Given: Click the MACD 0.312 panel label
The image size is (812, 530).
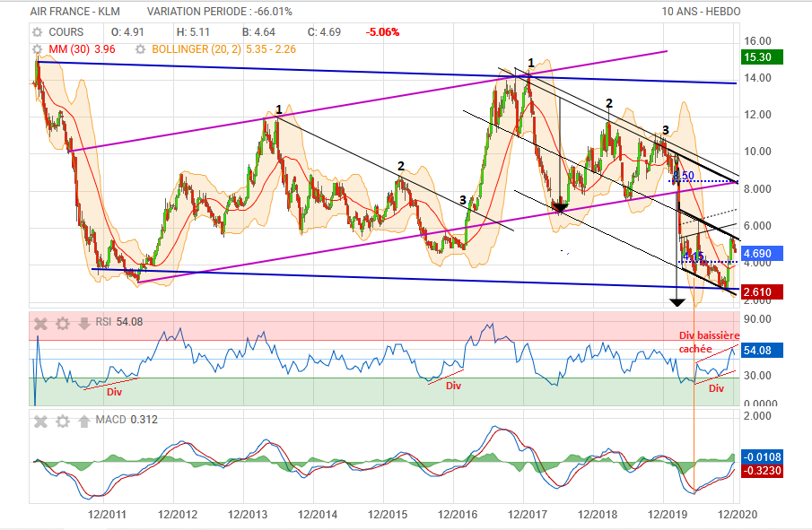Looking at the screenshot, I should tap(127, 419).
